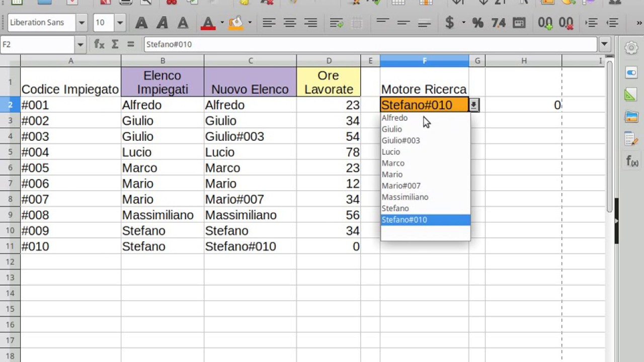Select column D header
This screenshot has width=644, height=362.
329,61
